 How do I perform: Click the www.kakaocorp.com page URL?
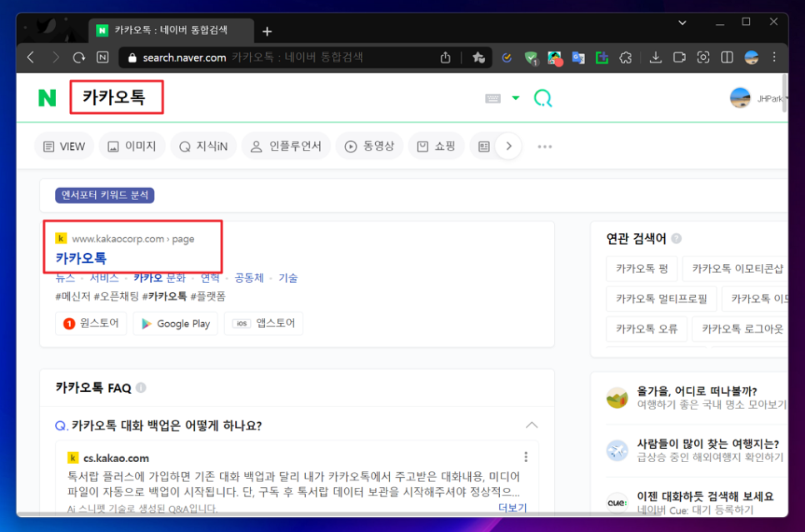pos(133,239)
